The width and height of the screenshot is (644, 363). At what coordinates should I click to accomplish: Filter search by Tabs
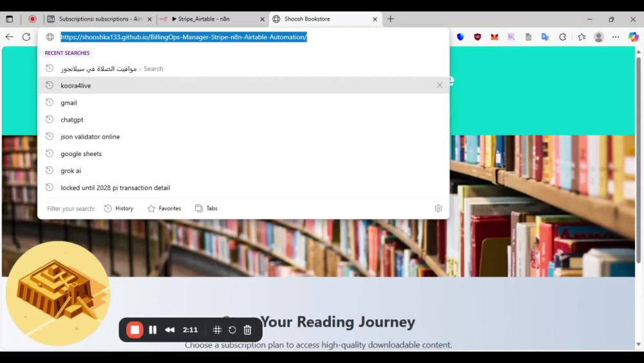tap(206, 208)
